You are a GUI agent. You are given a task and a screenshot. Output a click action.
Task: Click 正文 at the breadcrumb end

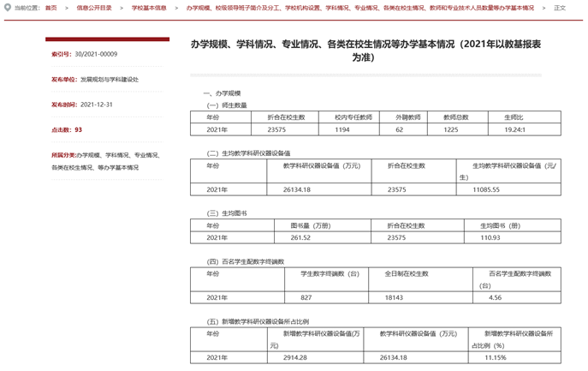[560, 8]
